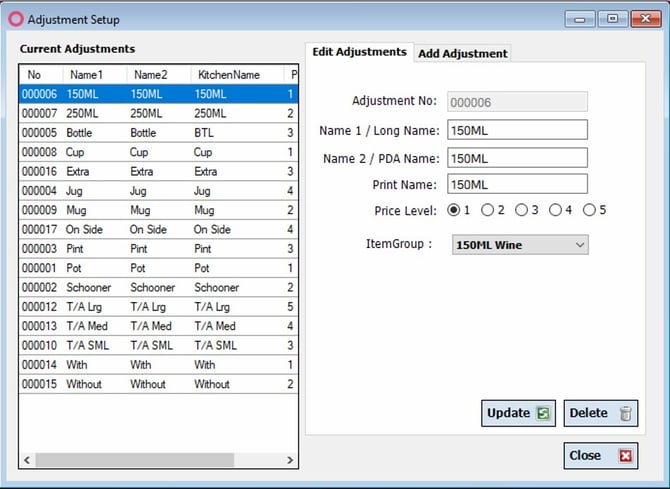Select the 000016 Extra row
The height and width of the screenshot is (489, 670).
click(158, 171)
